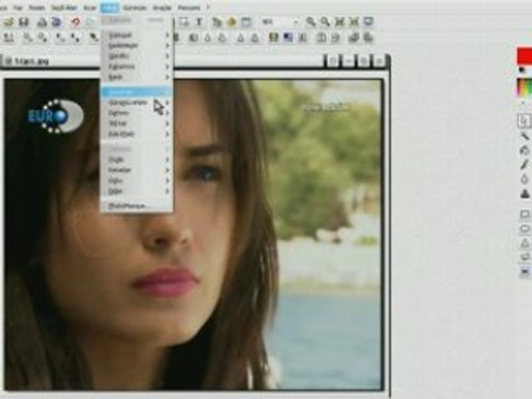Click the first water-drop soften icon

[x=208, y=38]
